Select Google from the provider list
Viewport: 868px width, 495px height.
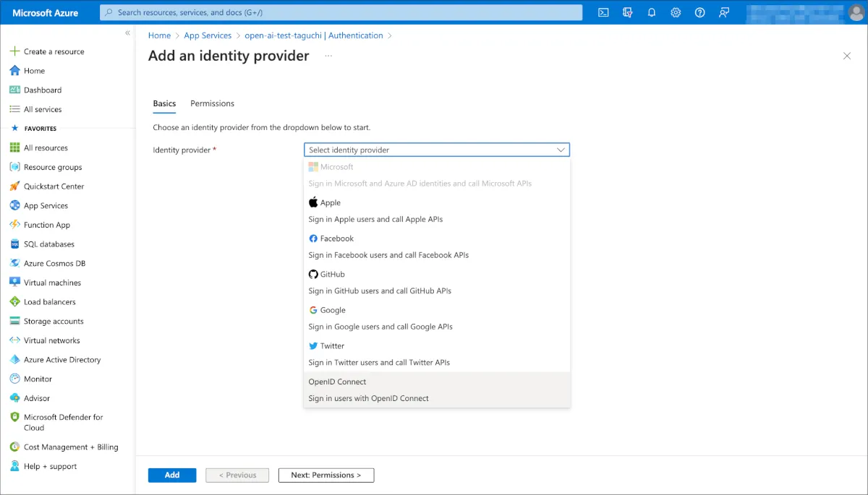click(333, 310)
